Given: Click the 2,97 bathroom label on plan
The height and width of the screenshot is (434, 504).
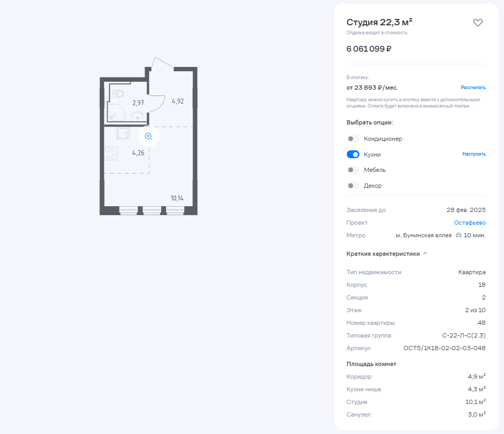Looking at the screenshot, I should tap(138, 103).
